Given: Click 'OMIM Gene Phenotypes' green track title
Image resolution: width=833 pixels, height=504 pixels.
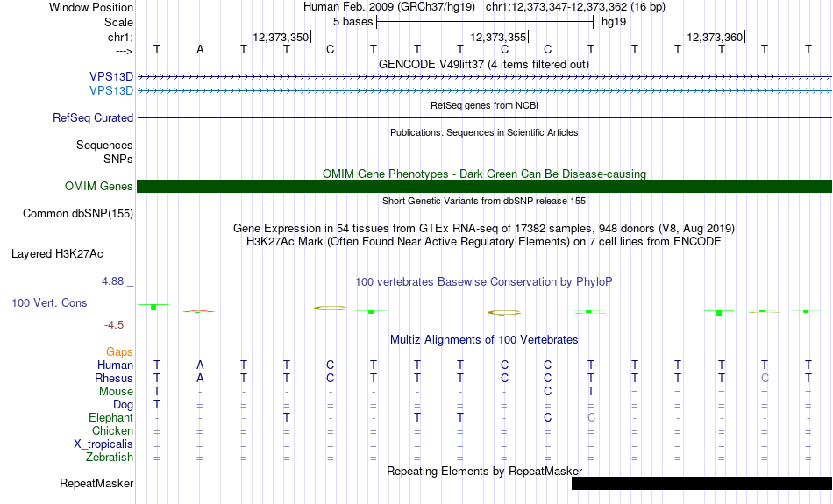Looking at the screenshot, I should click(x=484, y=174).
